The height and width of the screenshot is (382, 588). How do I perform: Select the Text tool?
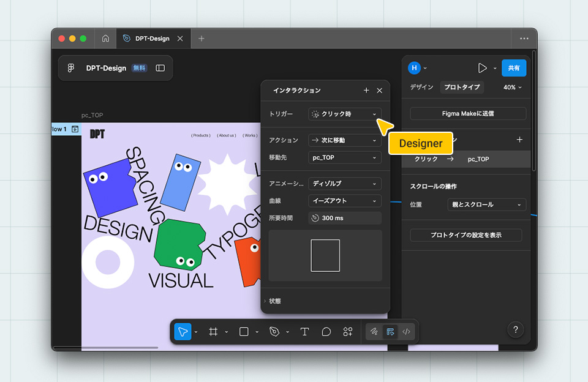click(304, 331)
